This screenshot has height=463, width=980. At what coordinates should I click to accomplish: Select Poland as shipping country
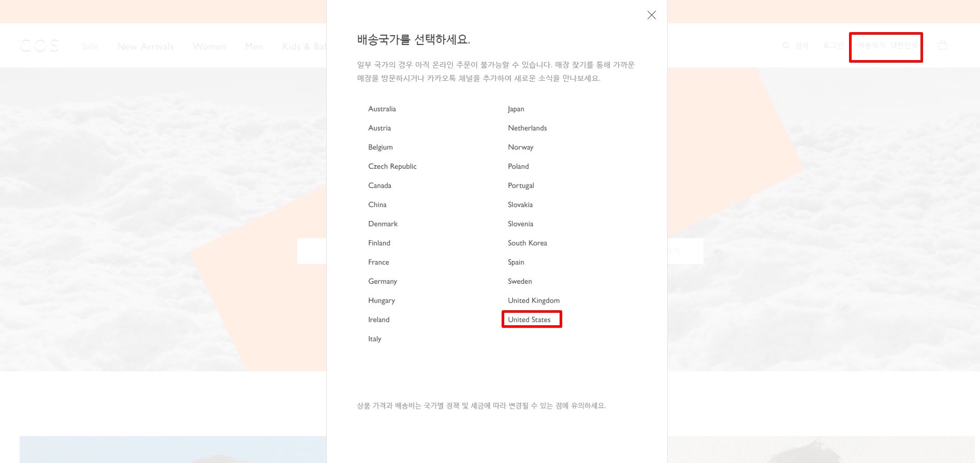(518, 166)
